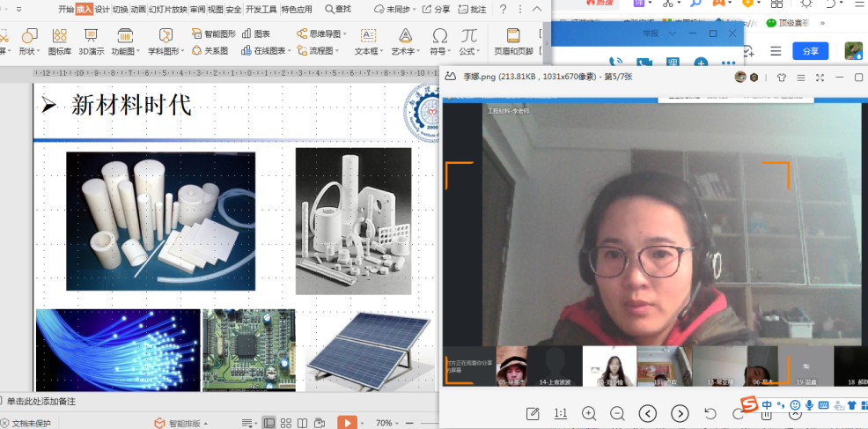This screenshot has width=868, height=429.
Task: Insert a 关系图 relationship diagram
Action: (210, 50)
